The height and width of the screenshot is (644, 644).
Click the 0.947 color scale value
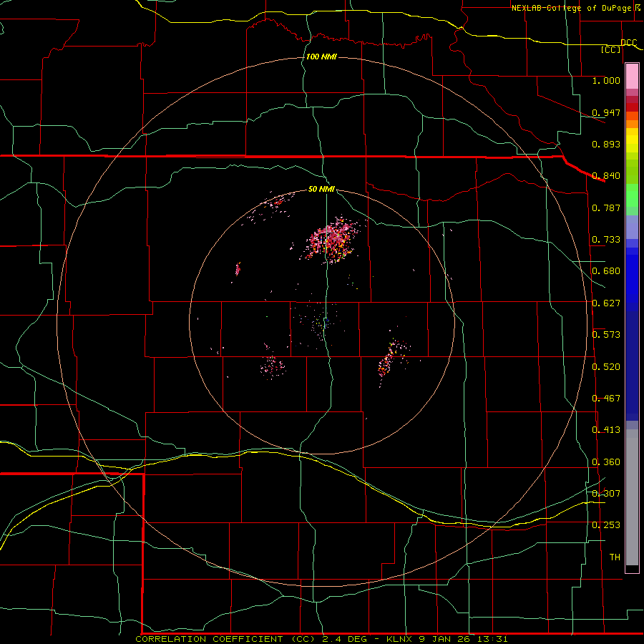point(606,112)
